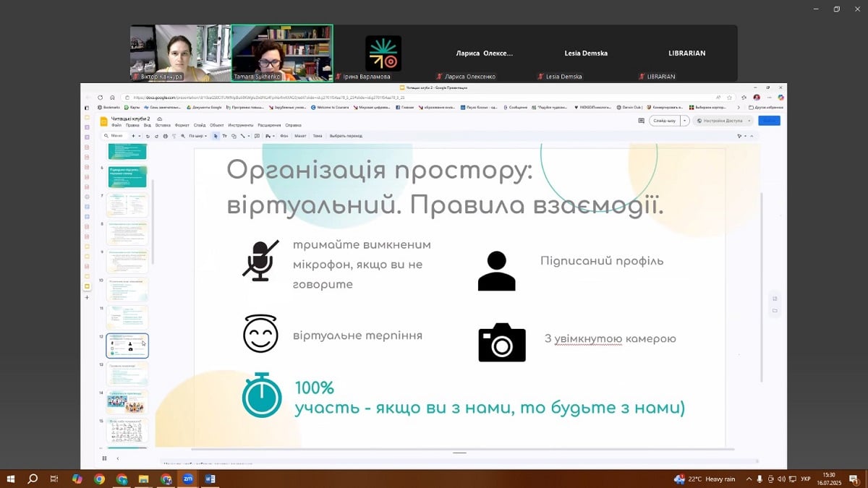The height and width of the screenshot is (488, 868).
Task: Open grid view icon below slide thumbnails
Action: click(x=104, y=458)
